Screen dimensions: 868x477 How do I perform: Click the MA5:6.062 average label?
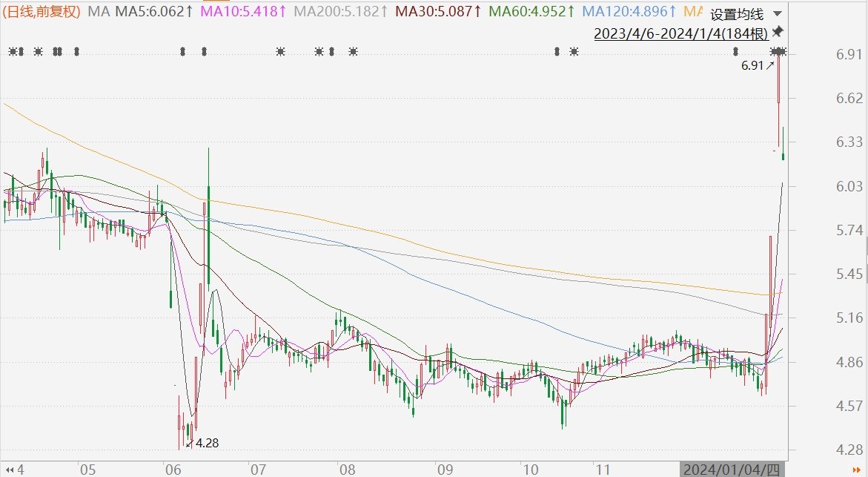coord(154,10)
